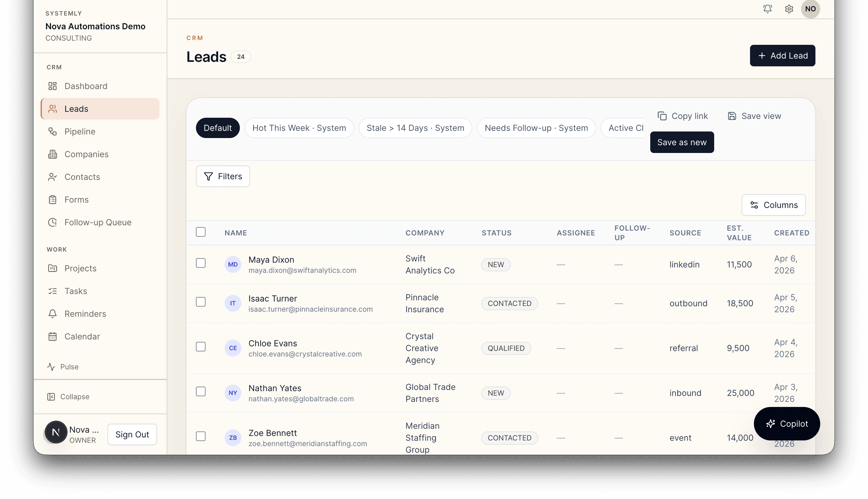Open the Columns selector
The image size is (868, 499).
click(x=774, y=205)
